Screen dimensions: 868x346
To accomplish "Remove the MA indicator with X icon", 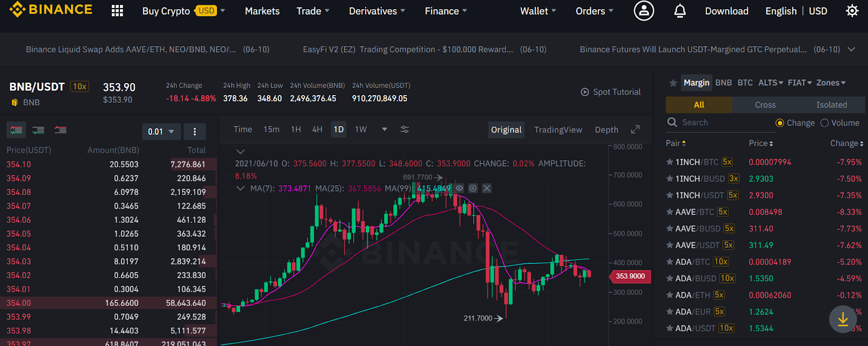I will click(487, 188).
